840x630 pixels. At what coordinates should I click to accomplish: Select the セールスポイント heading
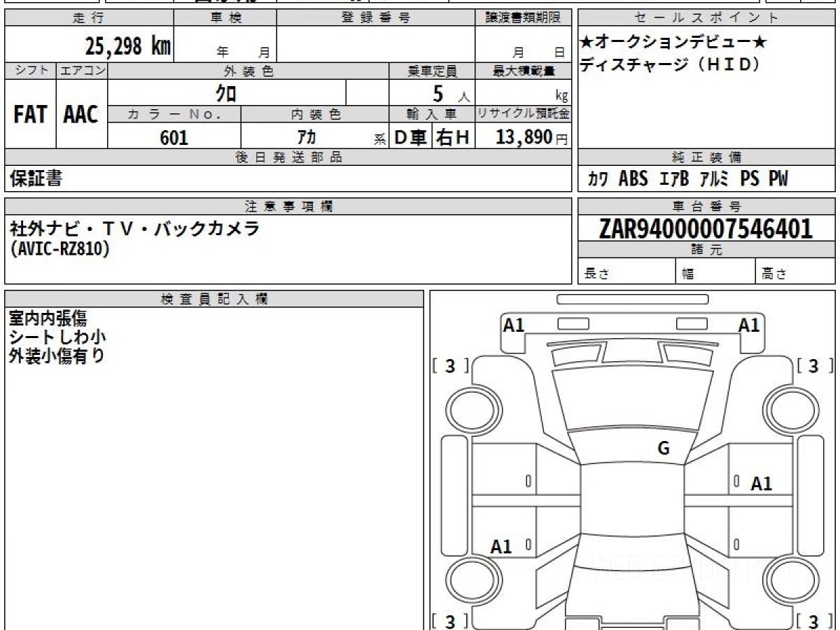click(707, 18)
